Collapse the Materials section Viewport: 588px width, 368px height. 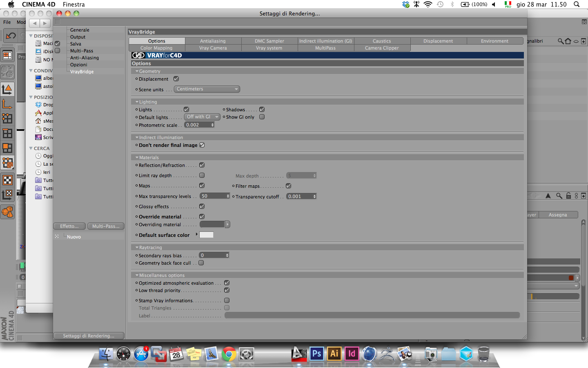click(137, 157)
